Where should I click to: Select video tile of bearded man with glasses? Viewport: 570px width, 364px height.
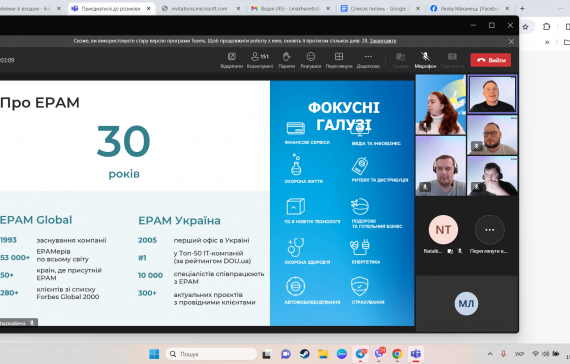pos(492,135)
